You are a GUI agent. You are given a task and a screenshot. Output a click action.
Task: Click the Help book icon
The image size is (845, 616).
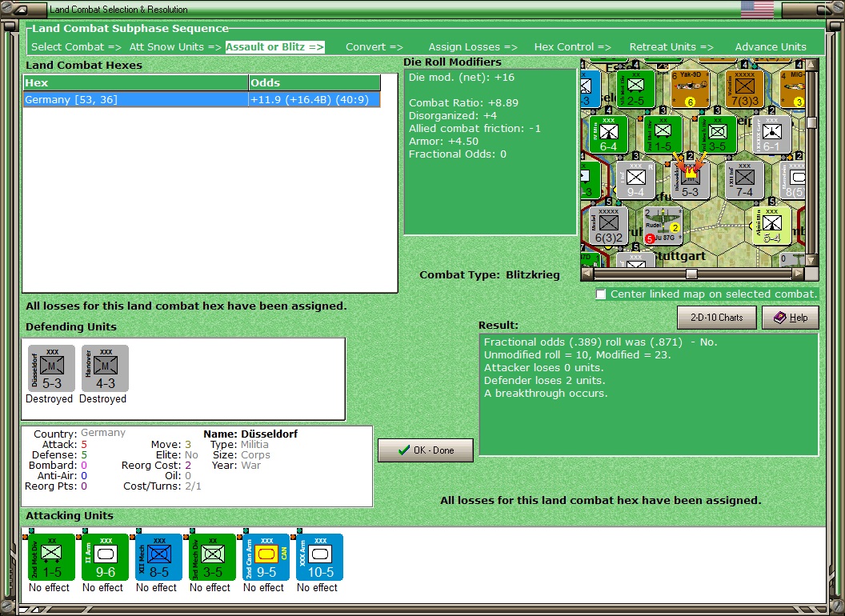point(780,318)
